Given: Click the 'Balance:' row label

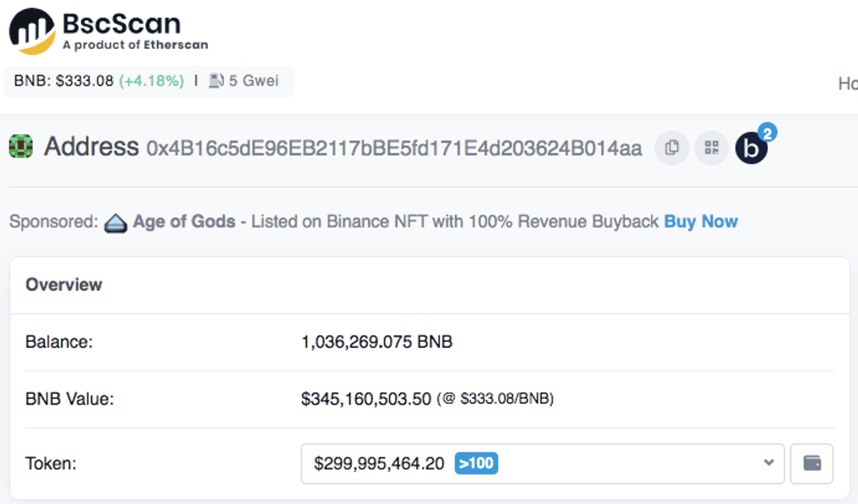Looking at the screenshot, I should tap(59, 342).
